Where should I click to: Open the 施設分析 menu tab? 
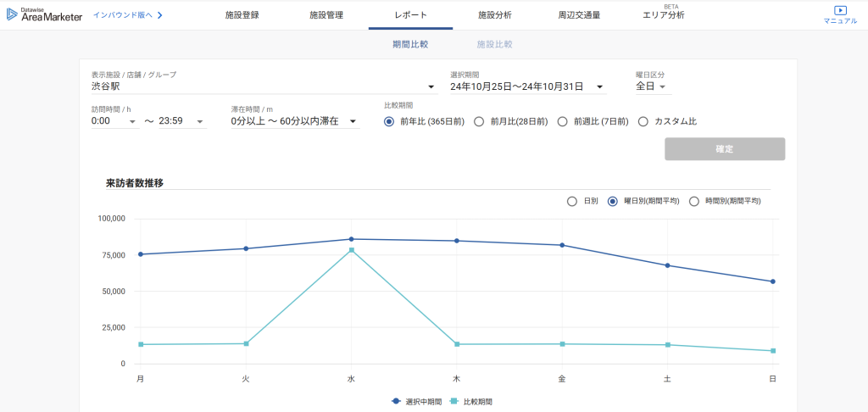495,15
